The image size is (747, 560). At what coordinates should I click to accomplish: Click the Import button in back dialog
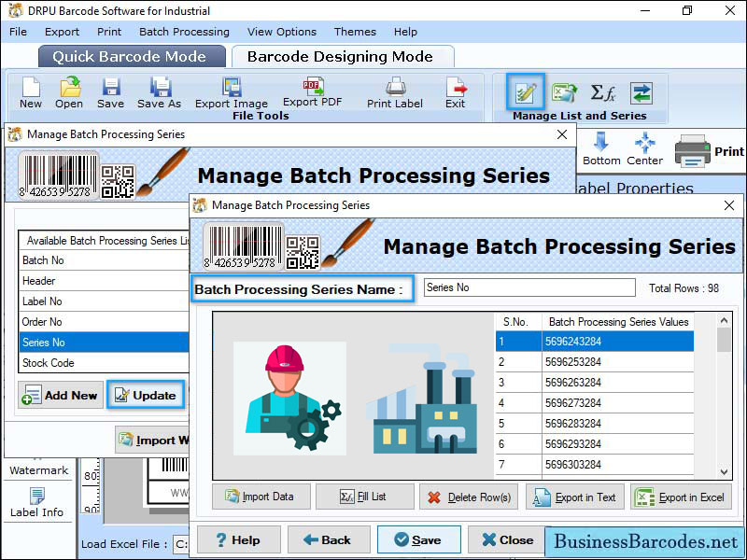pos(152,440)
